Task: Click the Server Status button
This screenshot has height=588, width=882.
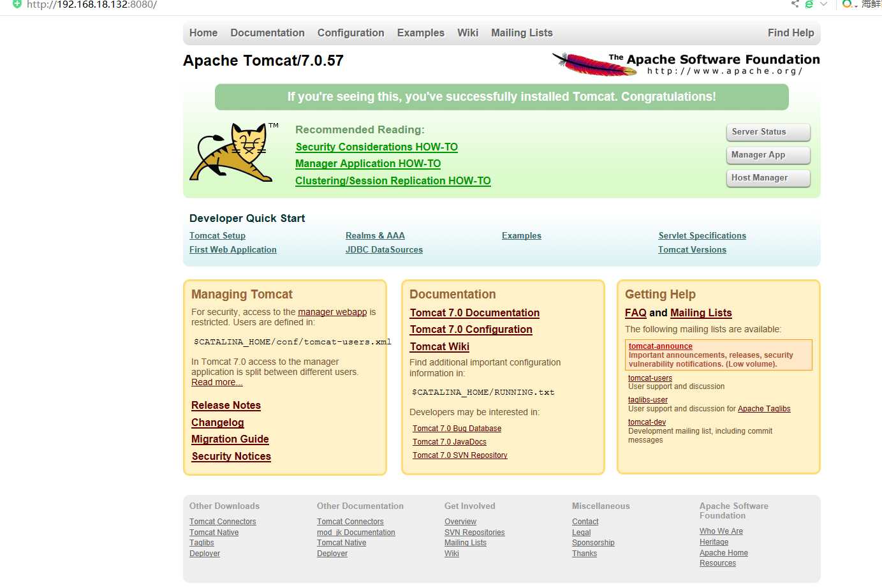Action: pos(768,132)
